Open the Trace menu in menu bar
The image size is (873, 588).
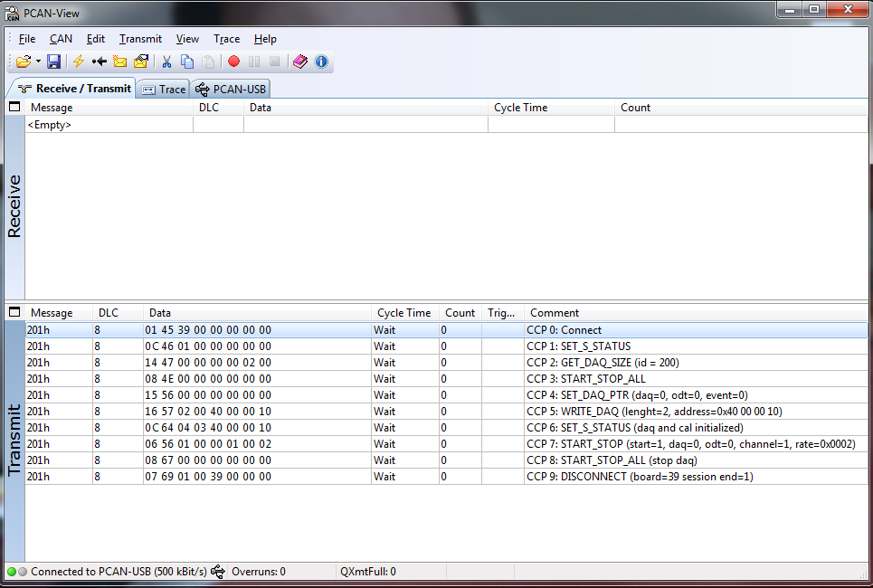226,39
